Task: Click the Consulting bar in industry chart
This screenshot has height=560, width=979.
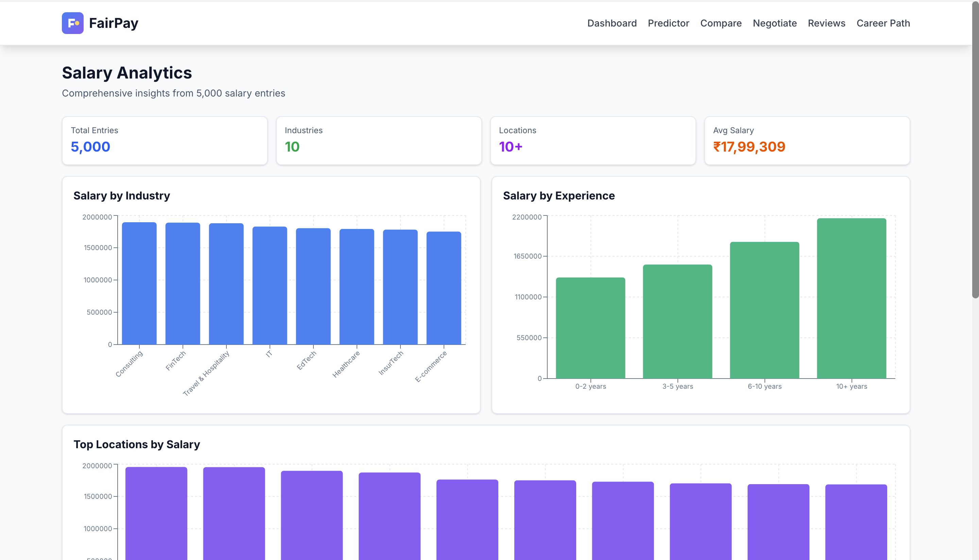Action: [139, 283]
